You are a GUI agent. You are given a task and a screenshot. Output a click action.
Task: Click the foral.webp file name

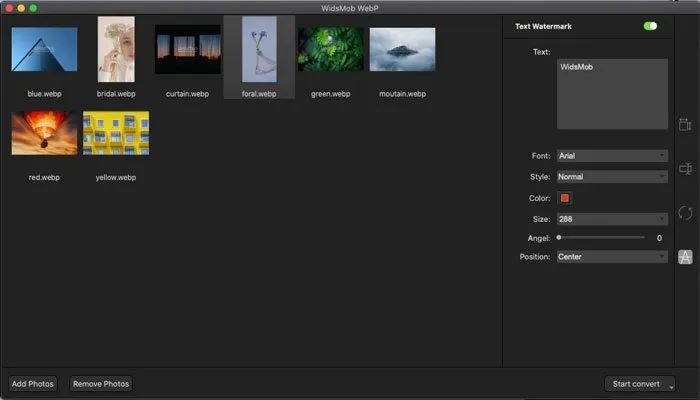259,94
